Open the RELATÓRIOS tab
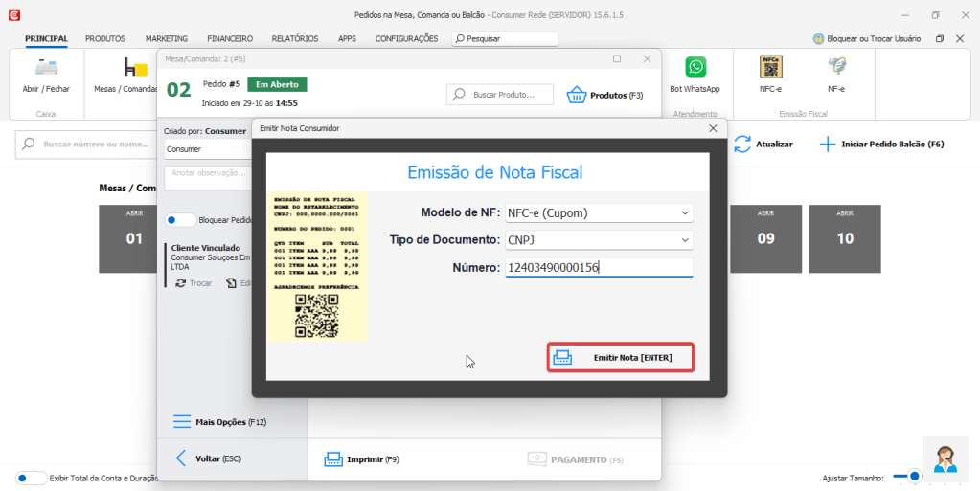The height and width of the screenshot is (491, 980). pos(294,39)
